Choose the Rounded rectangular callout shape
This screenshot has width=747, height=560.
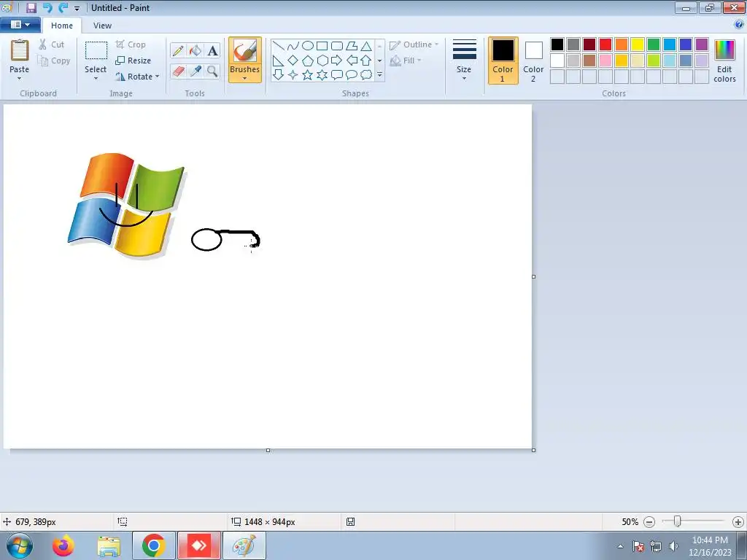(x=337, y=75)
